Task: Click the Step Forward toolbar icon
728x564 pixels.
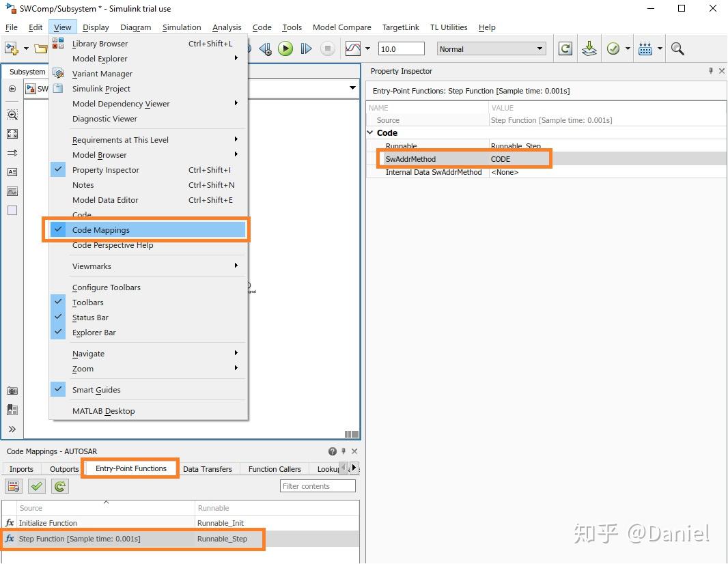Action: [306, 48]
